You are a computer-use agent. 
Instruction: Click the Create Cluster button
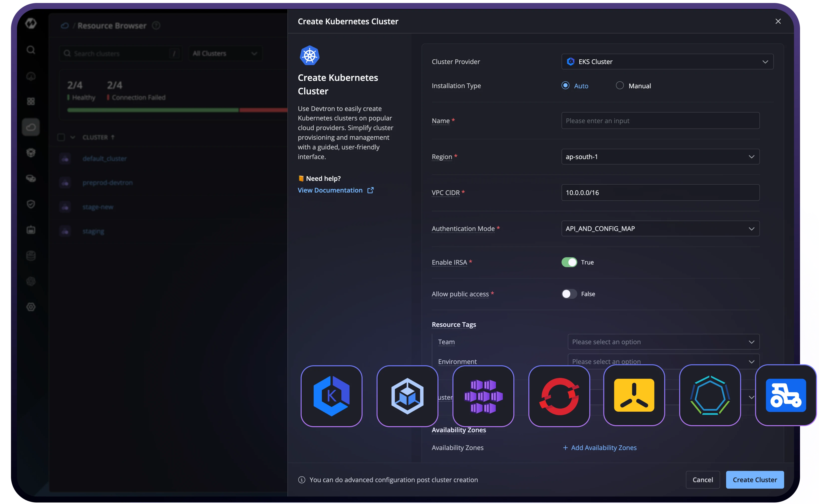click(755, 480)
